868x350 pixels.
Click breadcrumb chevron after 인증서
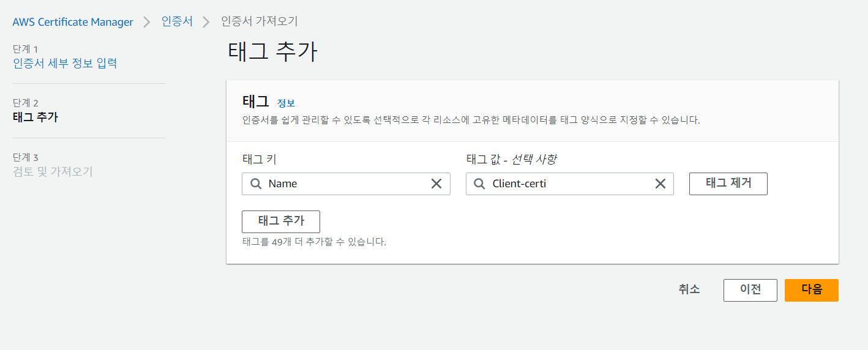pyautogui.click(x=207, y=22)
